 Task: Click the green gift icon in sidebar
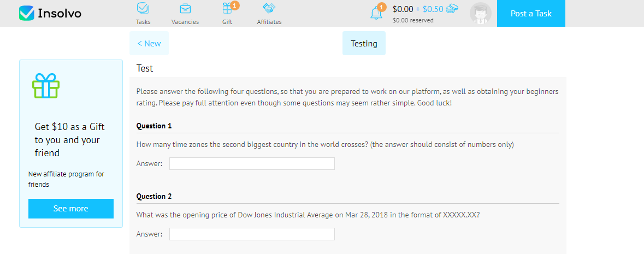[46, 86]
